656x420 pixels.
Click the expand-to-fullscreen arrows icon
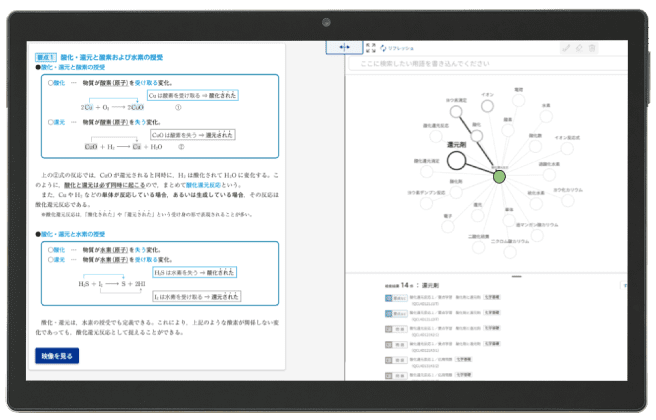pos(369,47)
